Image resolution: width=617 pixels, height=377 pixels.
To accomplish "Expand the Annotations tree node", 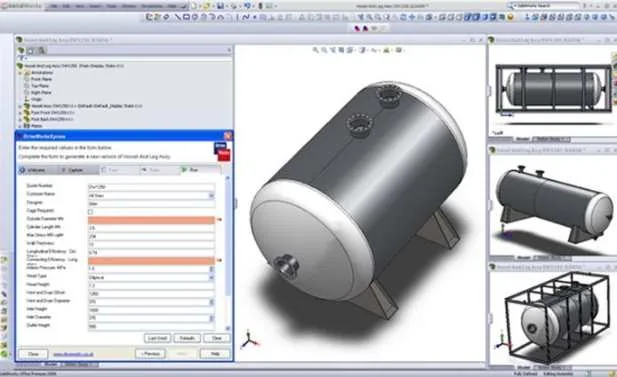I will click(x=20, y=73).
